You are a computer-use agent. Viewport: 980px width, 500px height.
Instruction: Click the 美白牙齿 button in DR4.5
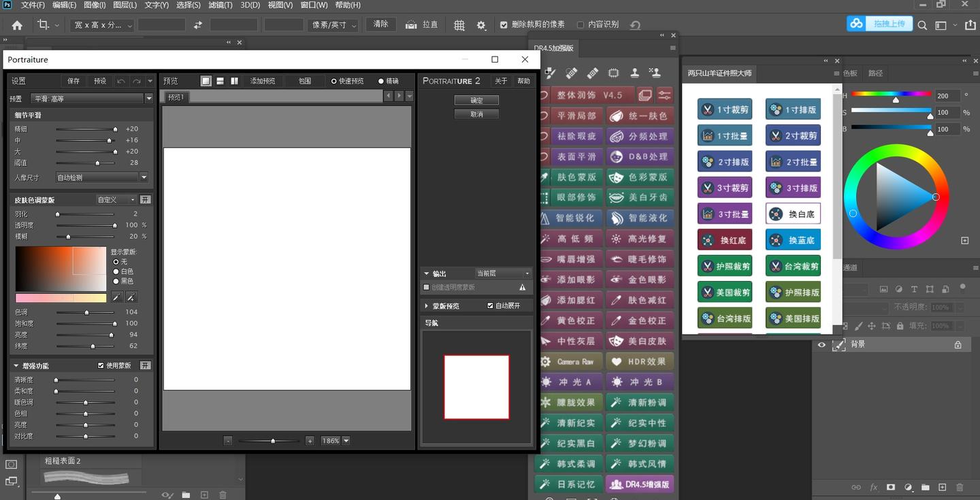pyautogui.click(x=640, y=197)
